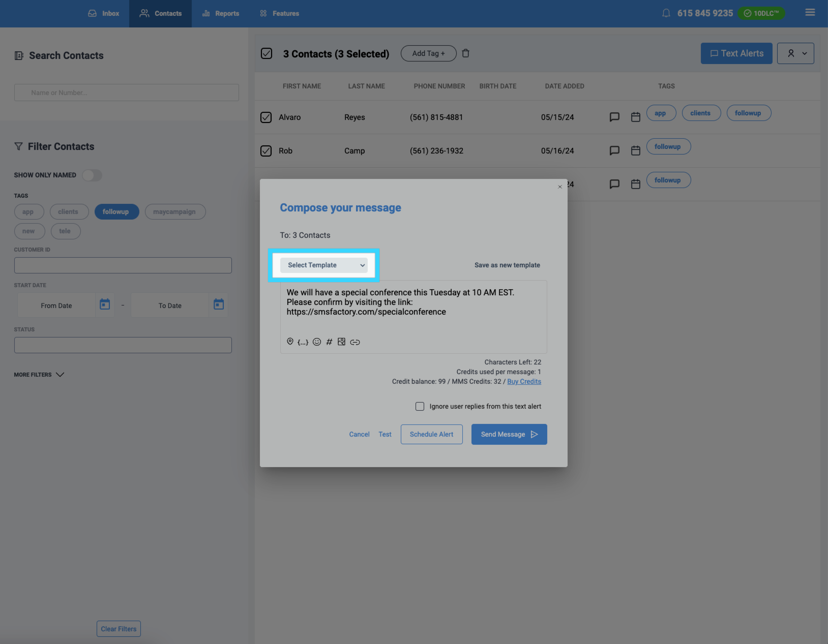Image resolution: width=828 pixels, height=644 pixels.
Task: Open user account dropdown menu
Action: [795, 53]
